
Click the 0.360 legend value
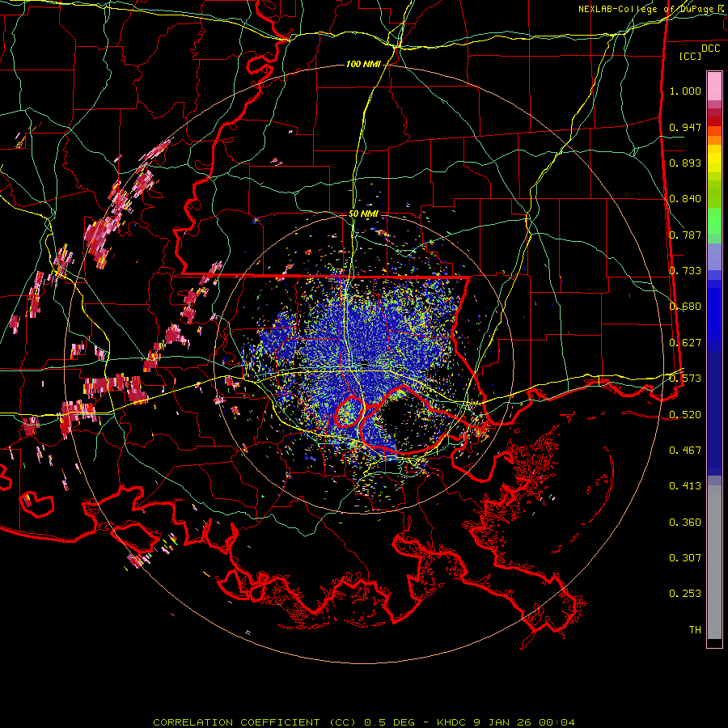tap(685, 523)
